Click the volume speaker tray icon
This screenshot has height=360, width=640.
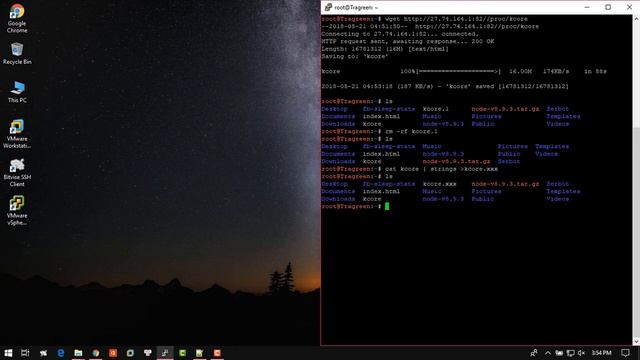tap(581, 353)
